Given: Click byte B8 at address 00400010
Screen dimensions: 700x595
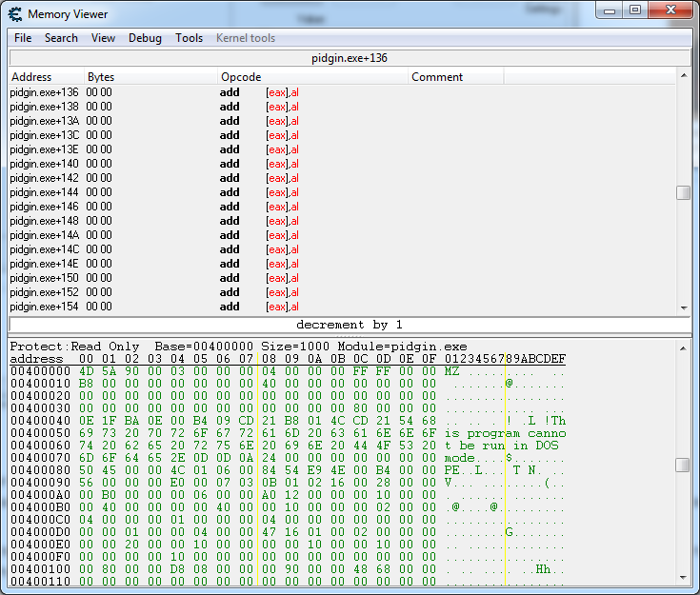Looking at the screenshot, I should pyautogui.click(x=86, y=384).
